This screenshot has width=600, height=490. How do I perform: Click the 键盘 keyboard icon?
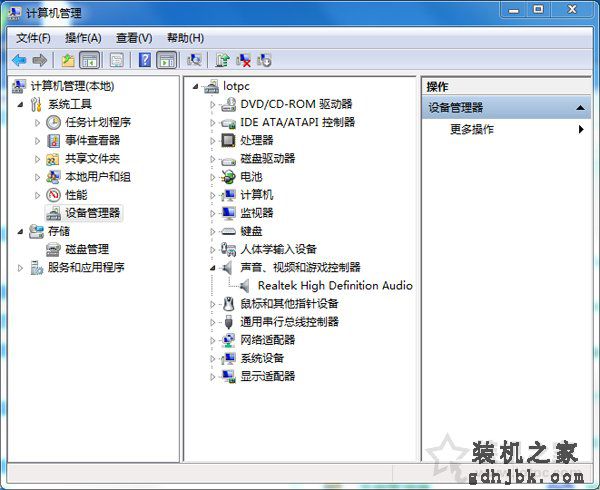click(x=228, y=231)
